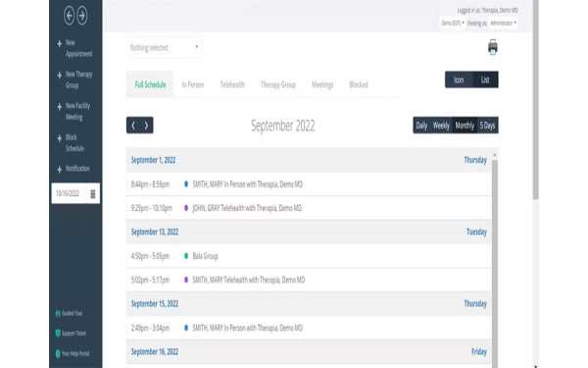Viewport: 588px width, 368px height.
Task: Go to previous month with left chevron
Action: tap(133, 126)
